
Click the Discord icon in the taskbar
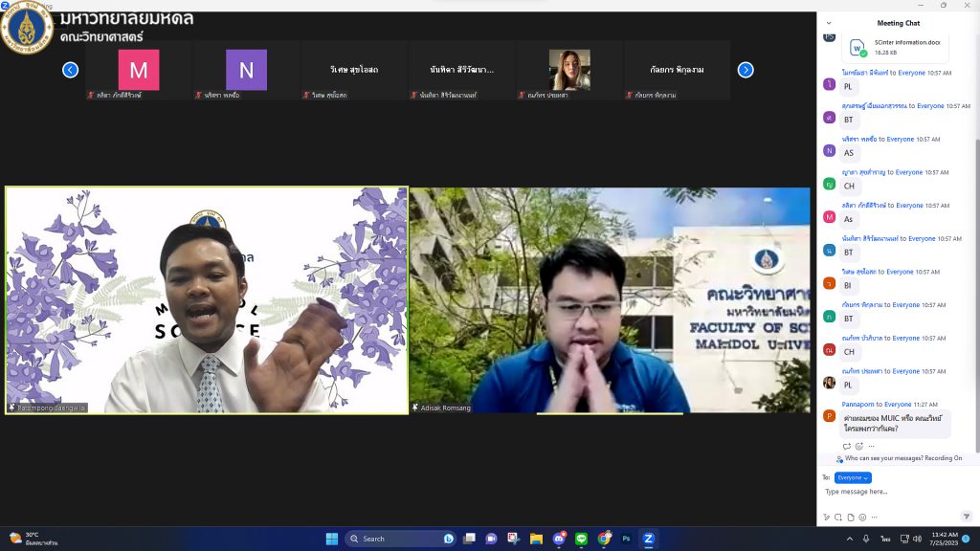click(558, 539)
